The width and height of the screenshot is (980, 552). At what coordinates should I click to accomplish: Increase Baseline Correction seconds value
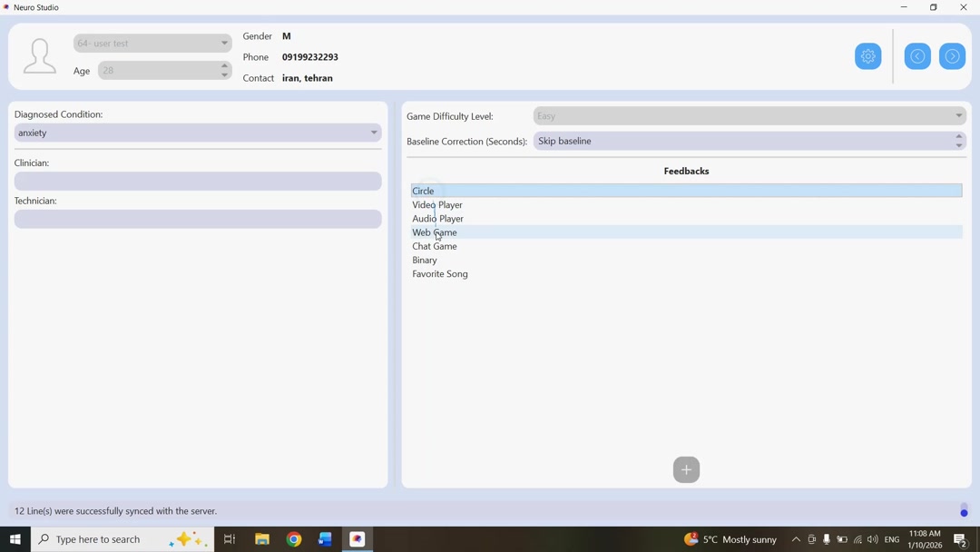959,136
